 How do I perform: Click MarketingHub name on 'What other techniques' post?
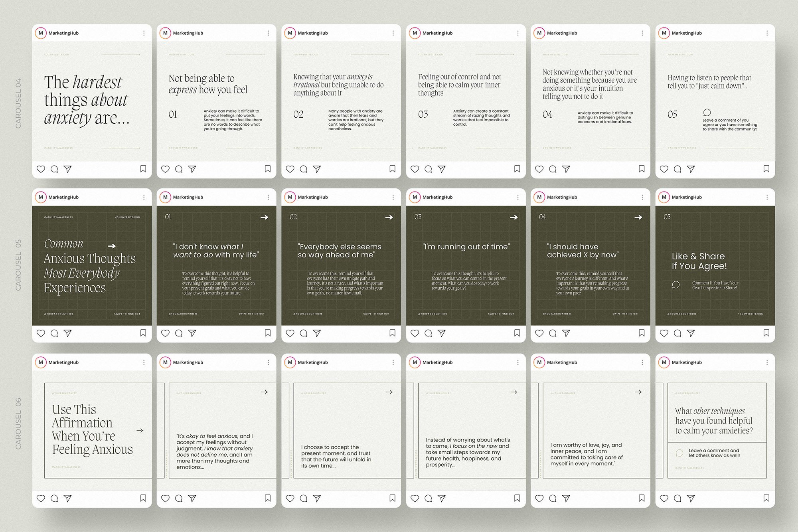pyautogui.click(x=687, y=362)
